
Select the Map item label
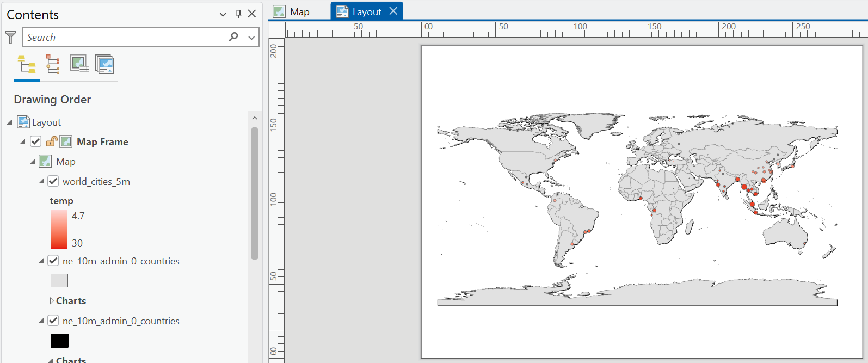pos(66,162)
